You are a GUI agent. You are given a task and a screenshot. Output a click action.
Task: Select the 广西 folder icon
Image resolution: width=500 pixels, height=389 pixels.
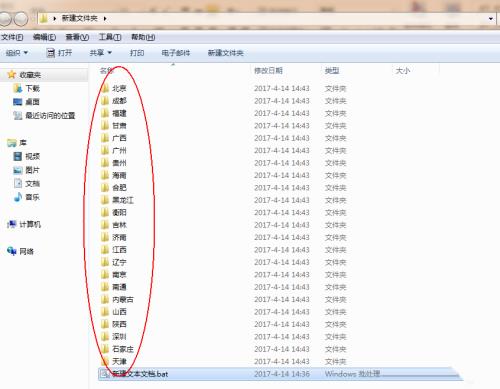(105, 138)
